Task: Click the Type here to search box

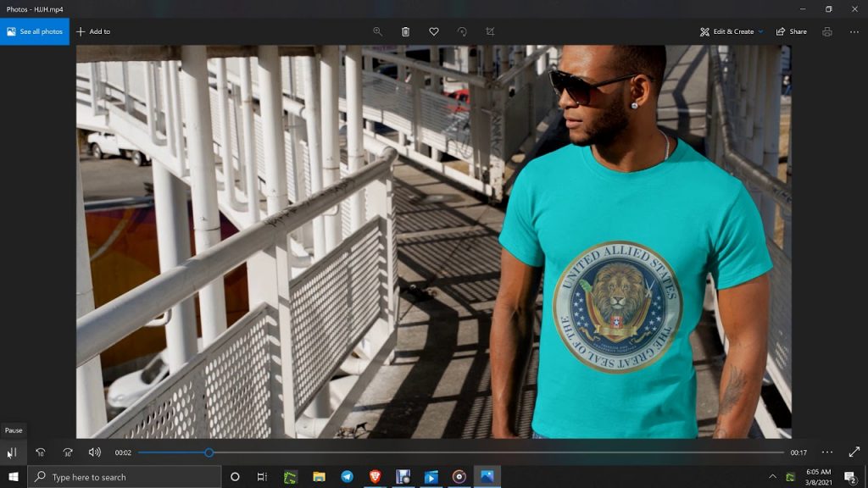Action: pos(125,477)
